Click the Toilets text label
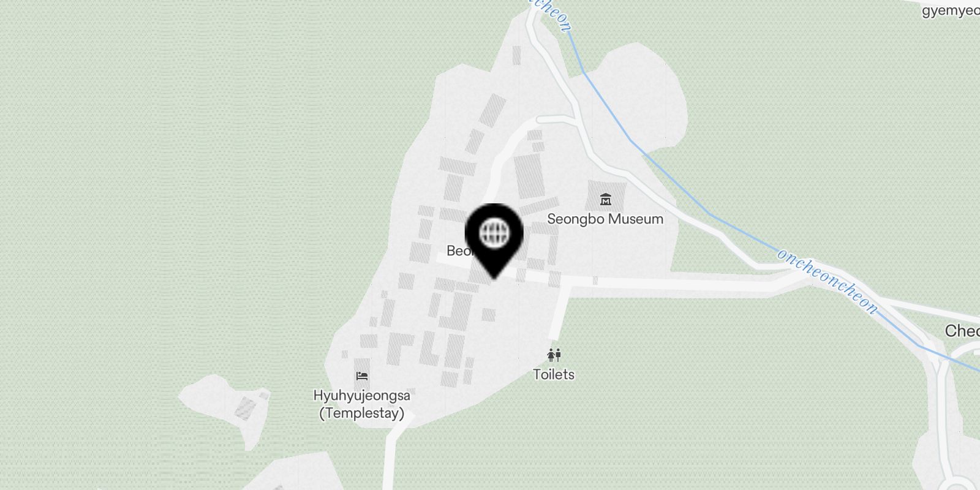 [554, 374]
